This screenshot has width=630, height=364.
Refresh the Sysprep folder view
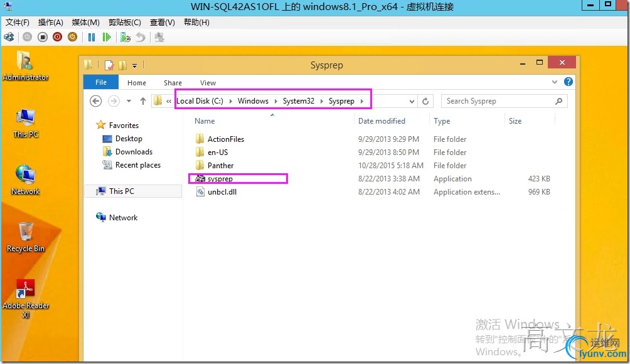point(425,101)
